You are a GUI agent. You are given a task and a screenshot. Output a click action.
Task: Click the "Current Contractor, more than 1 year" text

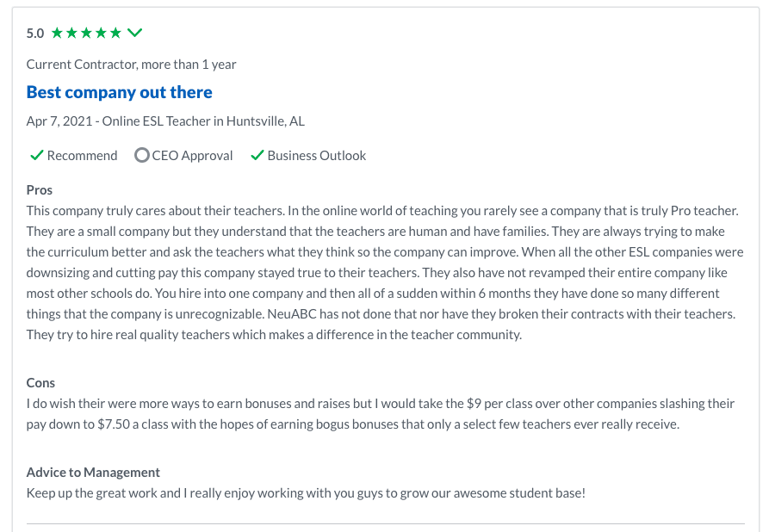131,65
